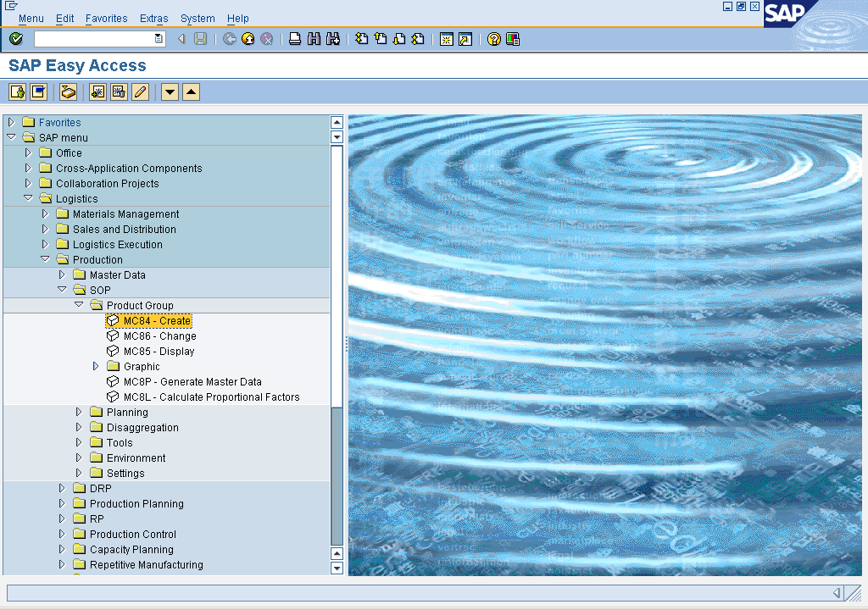The image size is (868, 610).
Task: Click the Add to Favorites icon
Action: pos(98,91)
